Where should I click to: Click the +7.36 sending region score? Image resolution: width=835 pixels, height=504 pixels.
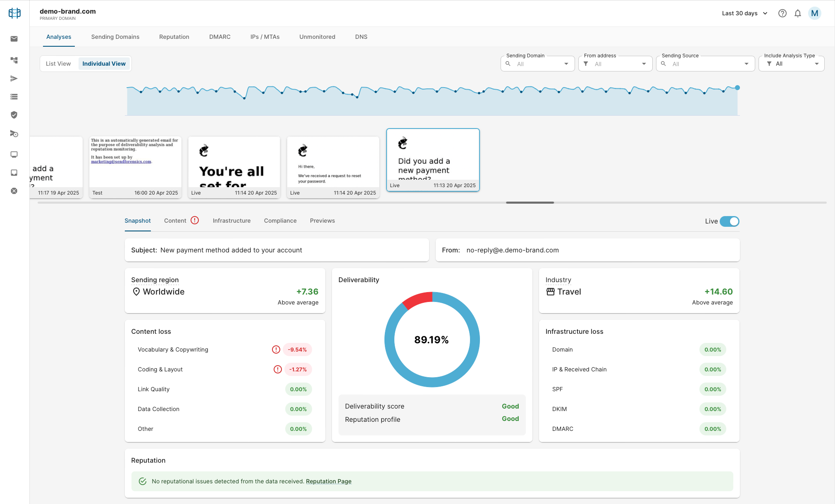pyautogui.click(x=307, y=292)
